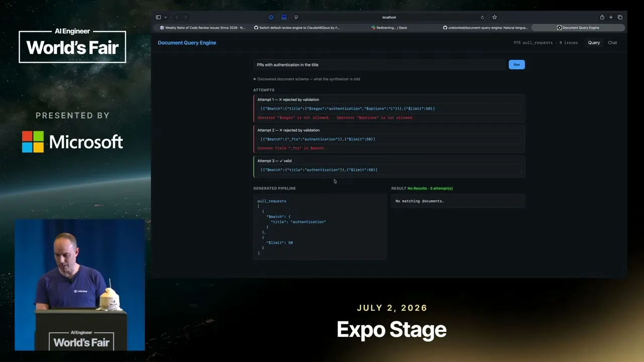This screenshot has height=362, width=644.
Task: Switch to the unblocked/document-query-engine GitHub tab
Action: (485, 28)
